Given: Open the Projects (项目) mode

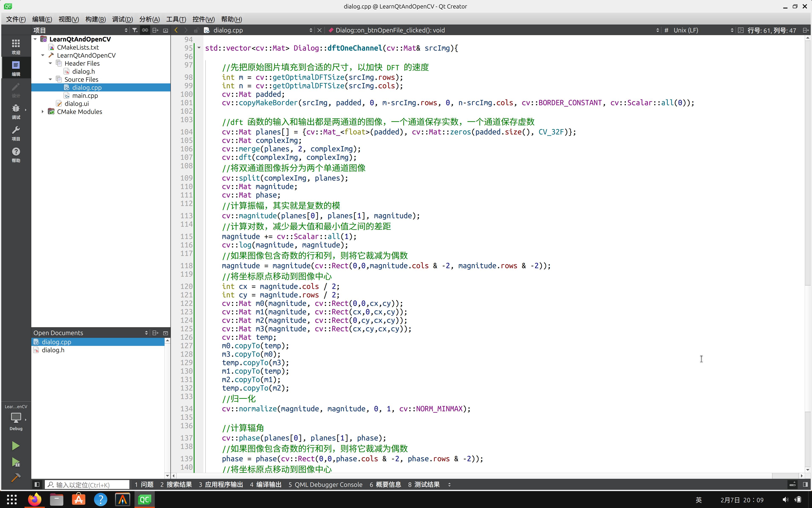Looking at the screenshot, I should [16, 133].
